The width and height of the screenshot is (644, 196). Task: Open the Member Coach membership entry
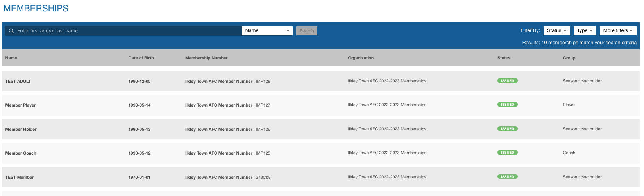21,153
